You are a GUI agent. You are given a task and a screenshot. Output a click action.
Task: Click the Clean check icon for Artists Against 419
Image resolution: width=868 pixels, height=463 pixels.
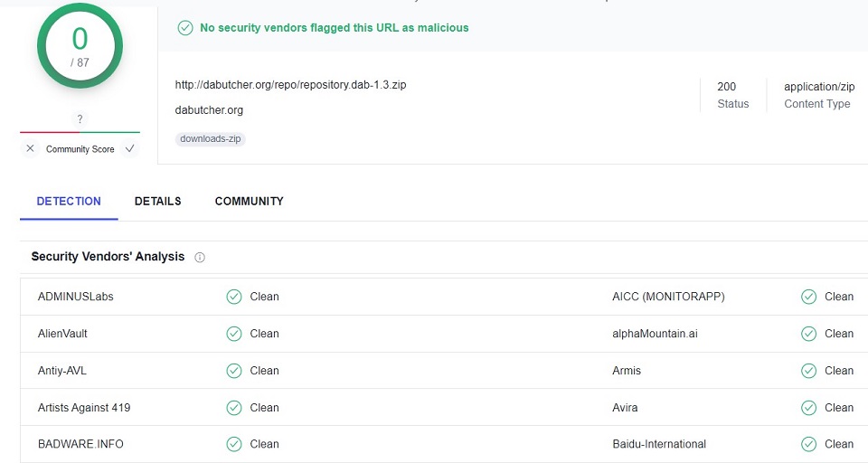234,408
